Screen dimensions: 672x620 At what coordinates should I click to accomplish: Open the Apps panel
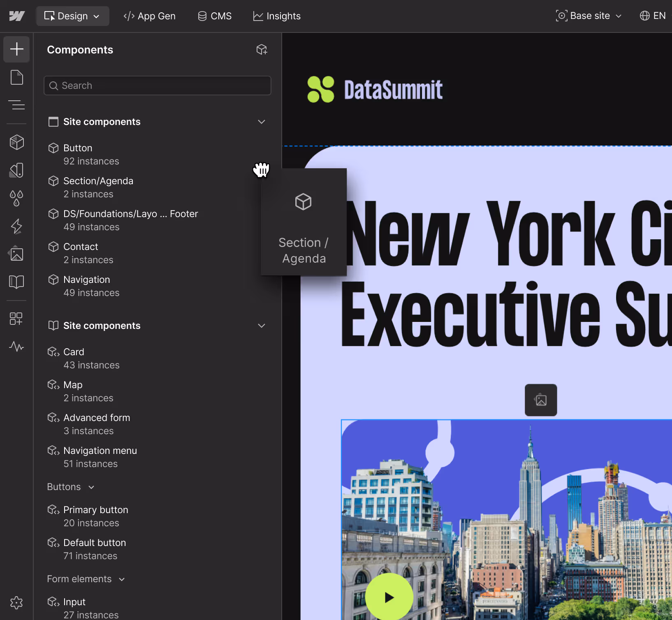tap(16, 318)
